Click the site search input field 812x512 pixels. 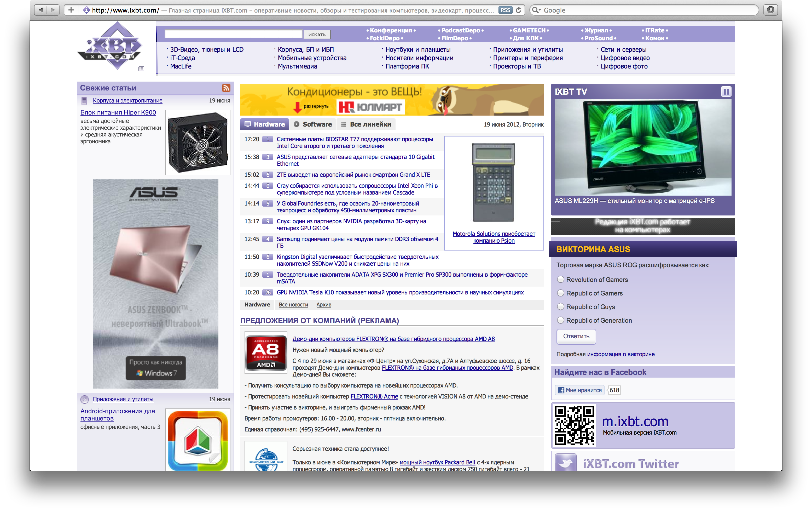pyautogui.click(x=233, y=34)
